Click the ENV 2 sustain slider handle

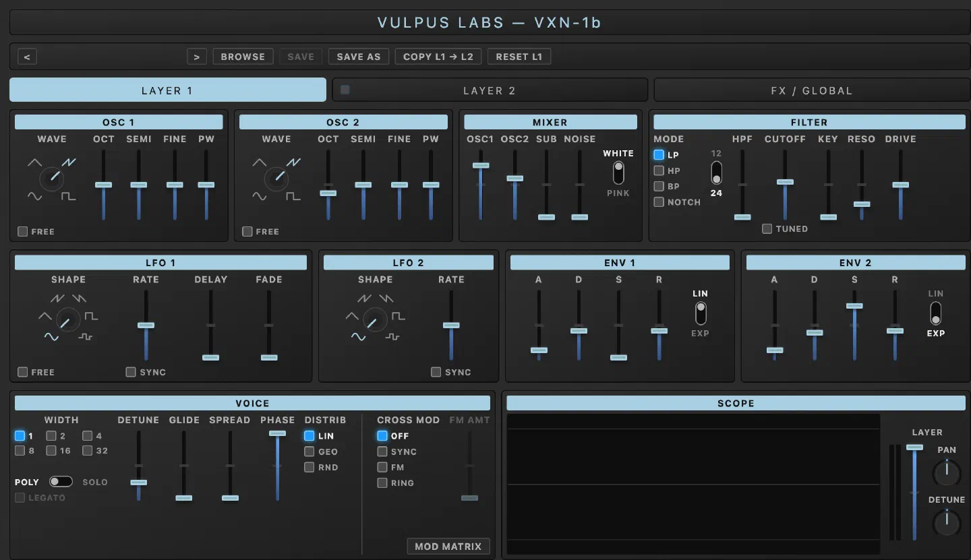tap(854, 306)
